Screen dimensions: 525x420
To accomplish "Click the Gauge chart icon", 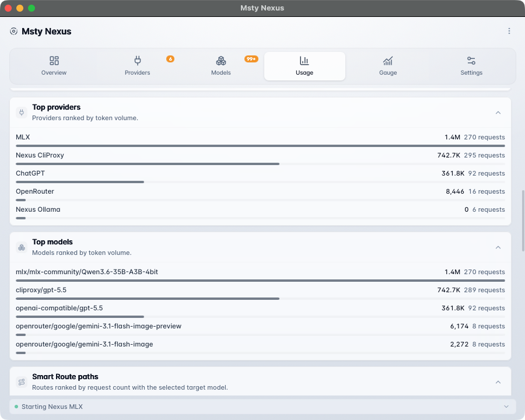I will coord(388,61).
